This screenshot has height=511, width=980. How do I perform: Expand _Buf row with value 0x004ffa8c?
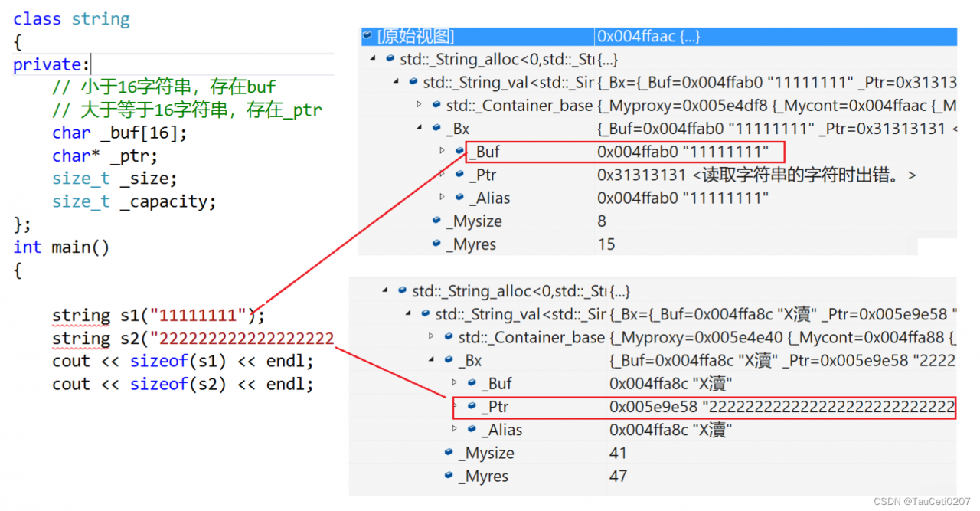click(x=454, y=383)
